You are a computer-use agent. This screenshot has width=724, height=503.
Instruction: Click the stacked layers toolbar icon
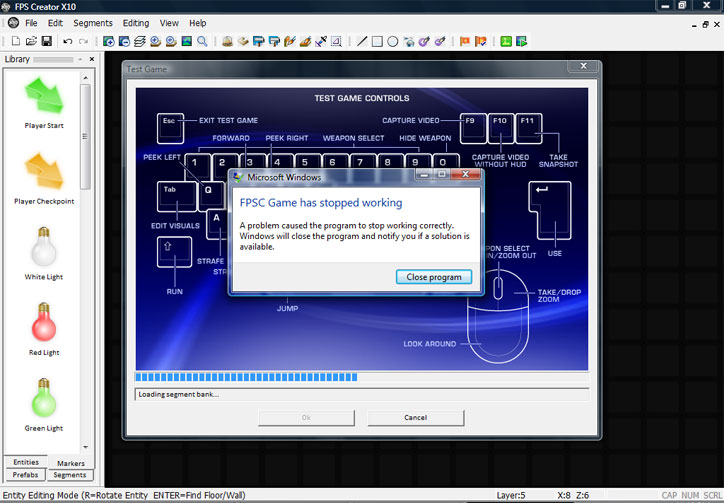click(x=139, y=42)
